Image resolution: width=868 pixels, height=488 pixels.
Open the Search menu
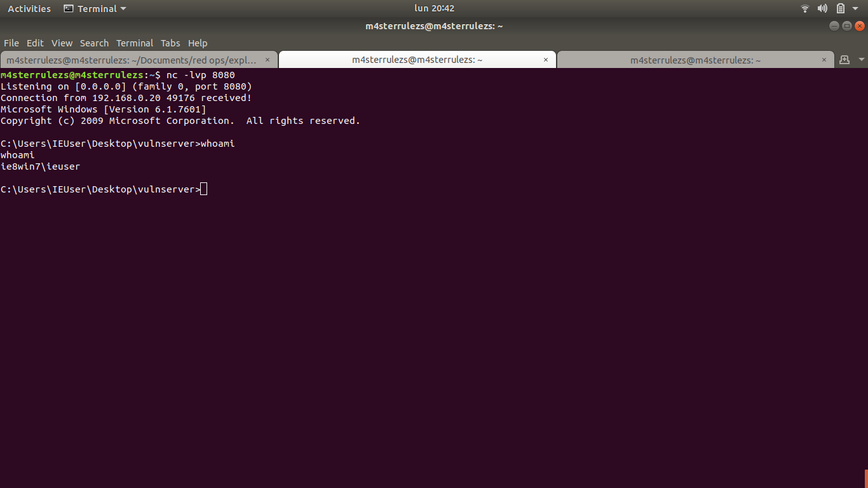point(94,43)
